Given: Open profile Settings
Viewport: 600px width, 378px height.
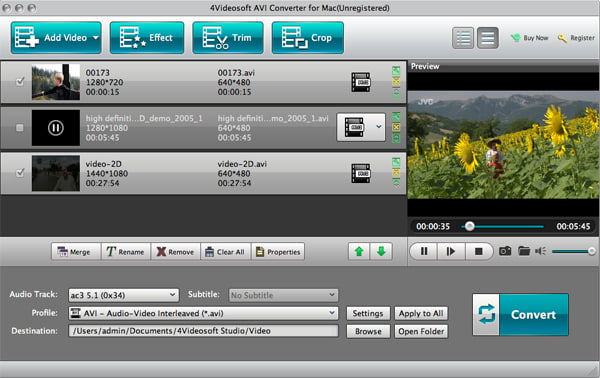Looking at the screenshot, I should coord(368,313).
